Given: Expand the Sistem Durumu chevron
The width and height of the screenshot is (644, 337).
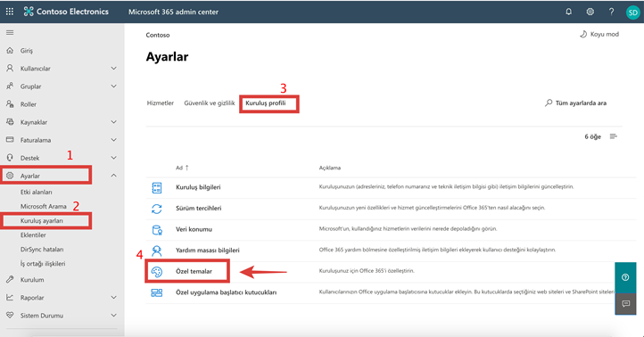Looking at the screenshot, I should (114, 316).
